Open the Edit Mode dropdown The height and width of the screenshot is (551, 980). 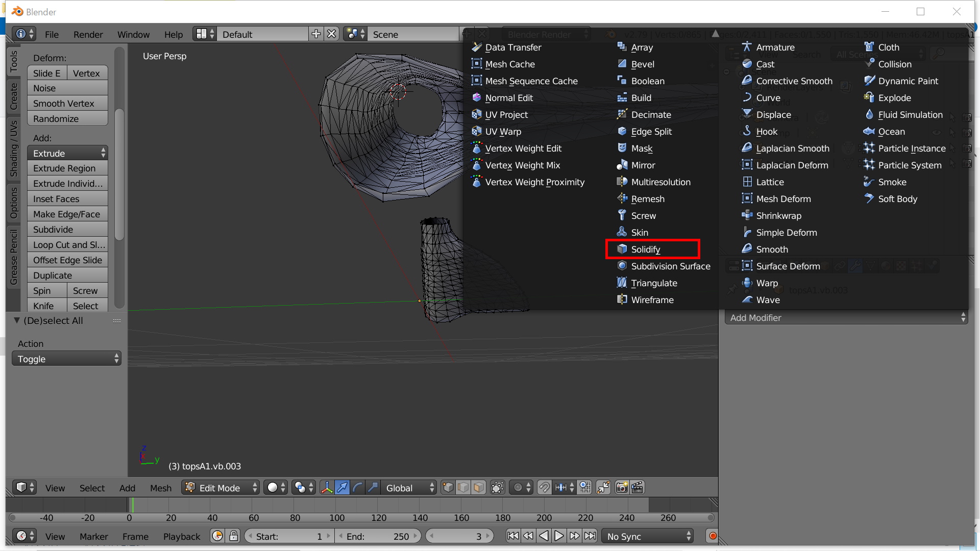click(220, 488)
